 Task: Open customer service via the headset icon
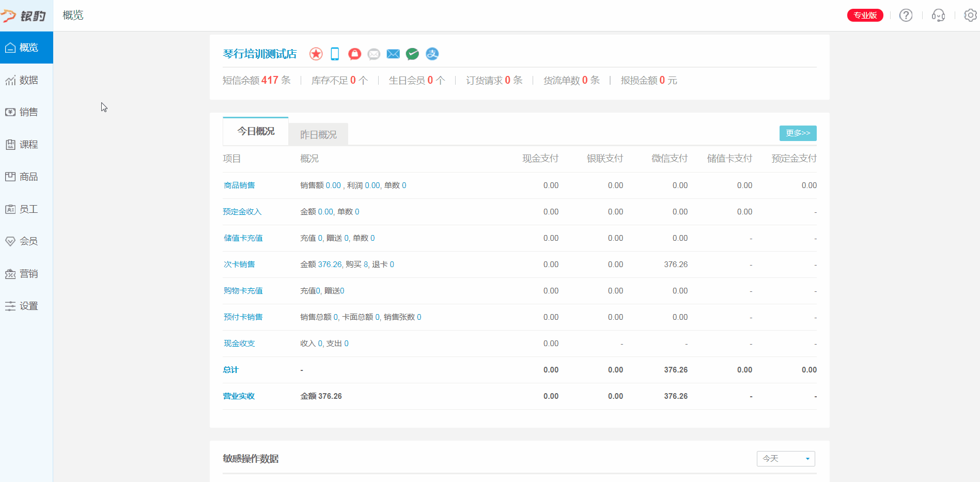938,15
